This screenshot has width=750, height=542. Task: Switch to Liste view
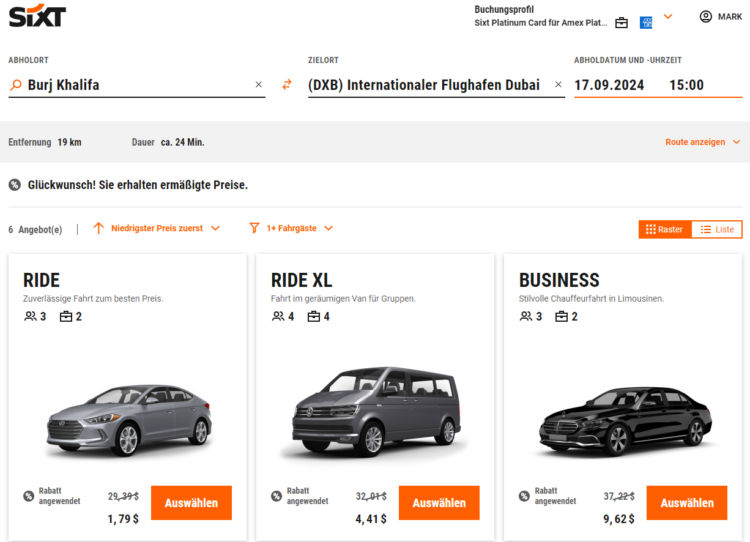pos(716,229)
